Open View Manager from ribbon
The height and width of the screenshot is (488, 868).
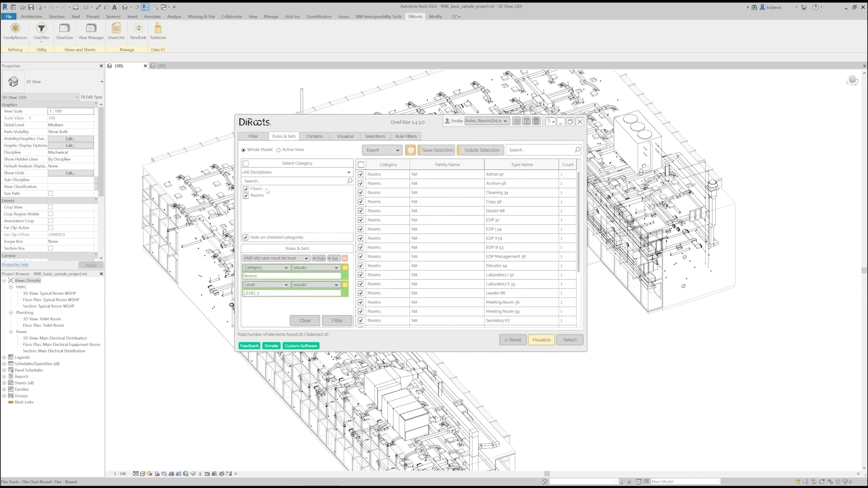(x=91, y=31)
